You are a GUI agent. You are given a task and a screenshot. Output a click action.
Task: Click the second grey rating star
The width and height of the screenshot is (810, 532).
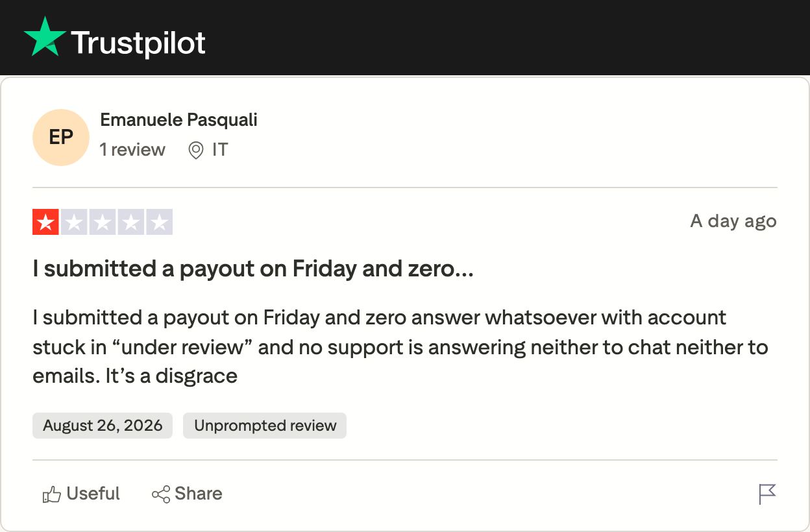(74, 222)
